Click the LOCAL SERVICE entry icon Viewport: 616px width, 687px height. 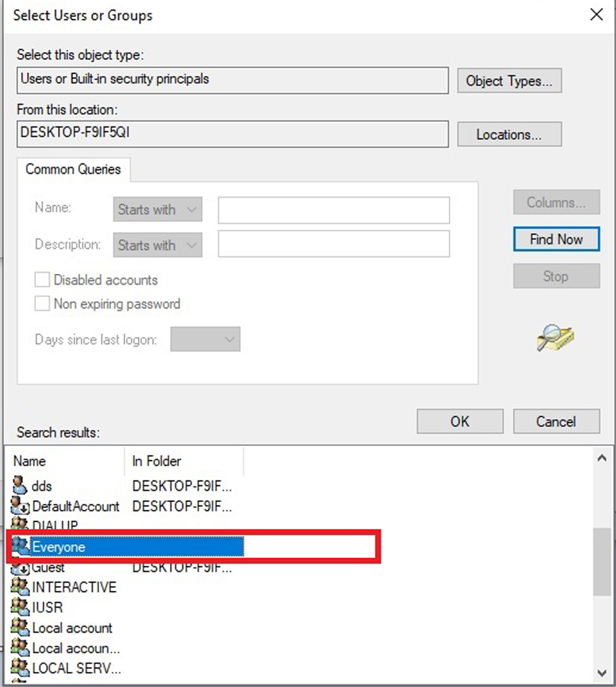tap(20, 668)
